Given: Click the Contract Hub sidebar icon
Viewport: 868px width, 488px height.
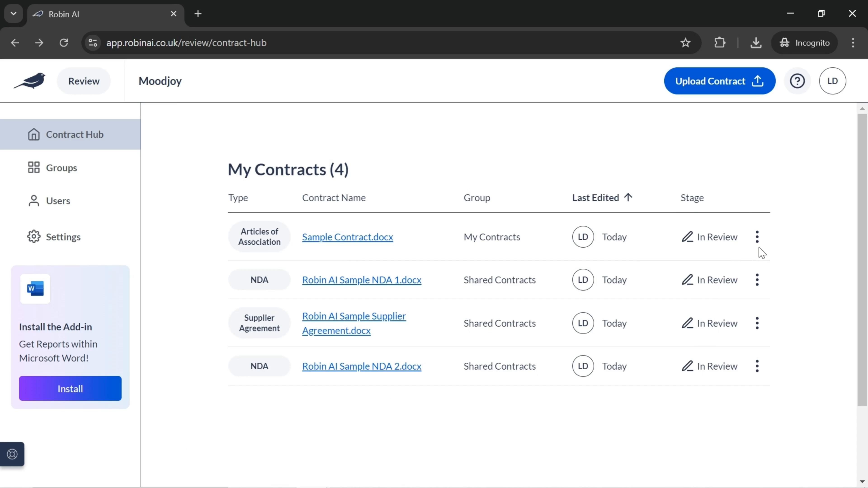Looking at the screenshot, I should tap(33, 134).
